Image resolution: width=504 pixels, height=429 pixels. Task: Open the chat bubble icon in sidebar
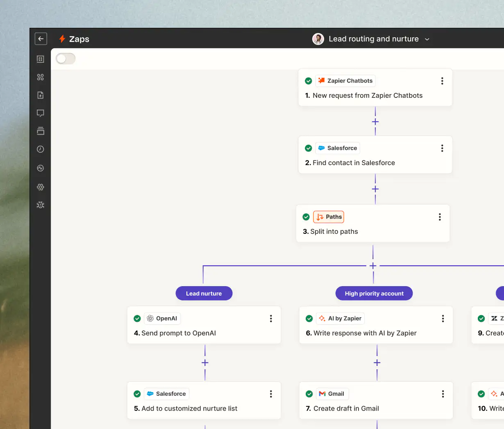pyautogui.click(x=40, y=113)
